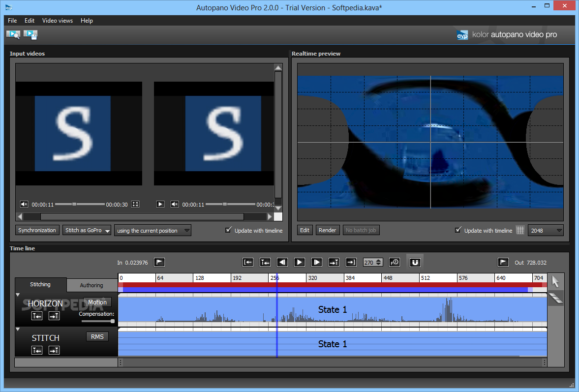The width and height of the screenshot is (579, 392).
Task: Jump to the previous key frame
Action: point(265,262)
